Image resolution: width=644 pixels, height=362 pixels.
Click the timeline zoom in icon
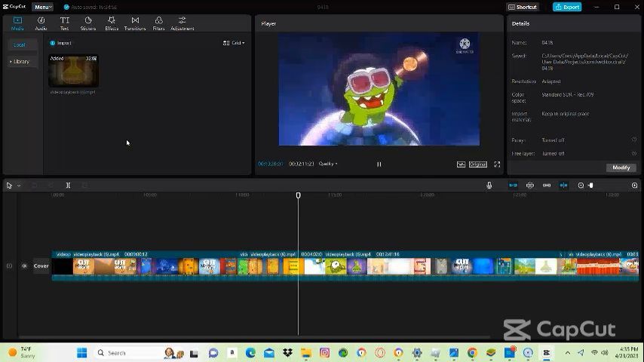pyautogui.click(x=634, y=186)
